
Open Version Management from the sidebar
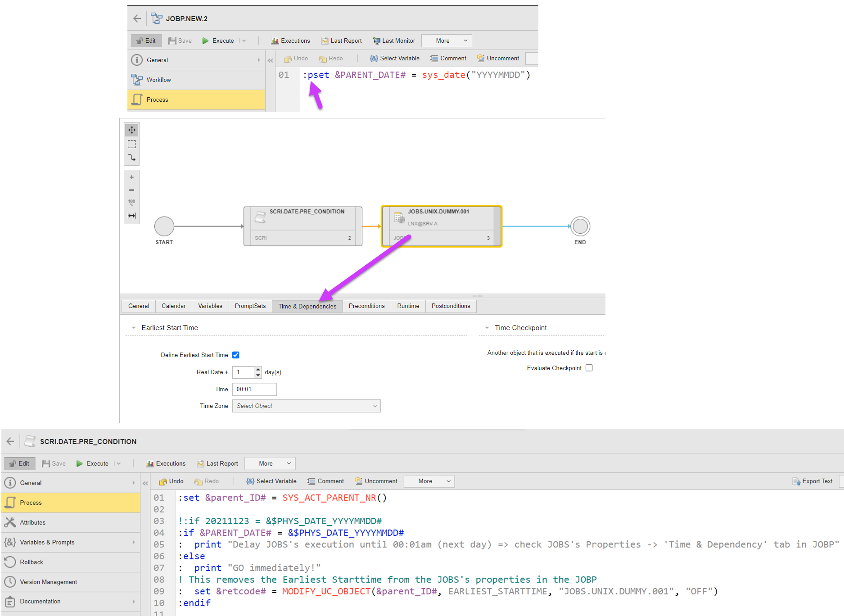[48, 582]
